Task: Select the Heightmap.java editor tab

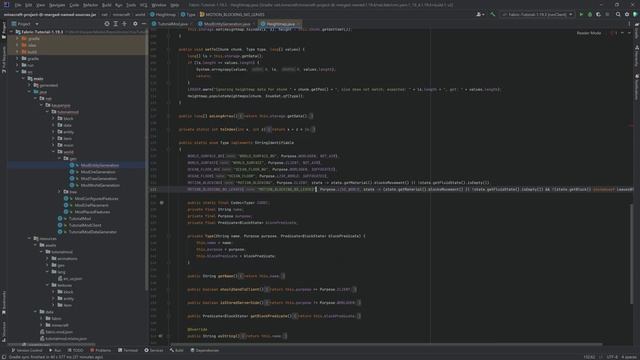Action: pos(280,24)
